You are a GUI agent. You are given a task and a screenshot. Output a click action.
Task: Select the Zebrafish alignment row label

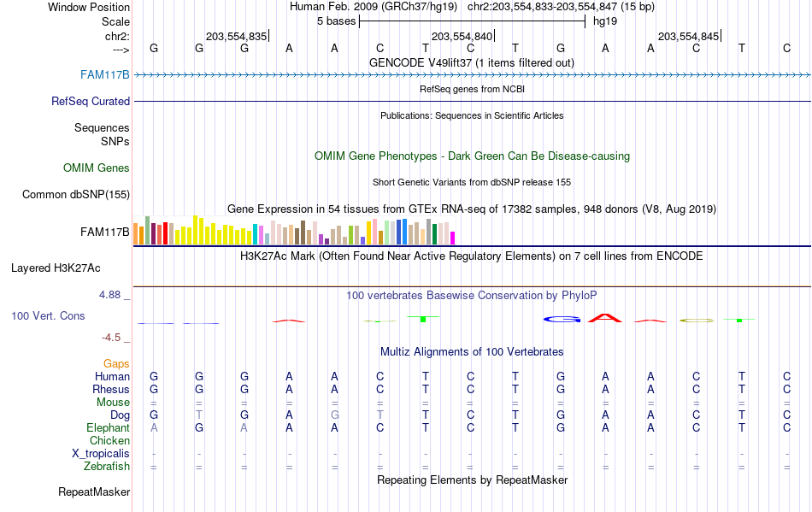coord(107,466)
